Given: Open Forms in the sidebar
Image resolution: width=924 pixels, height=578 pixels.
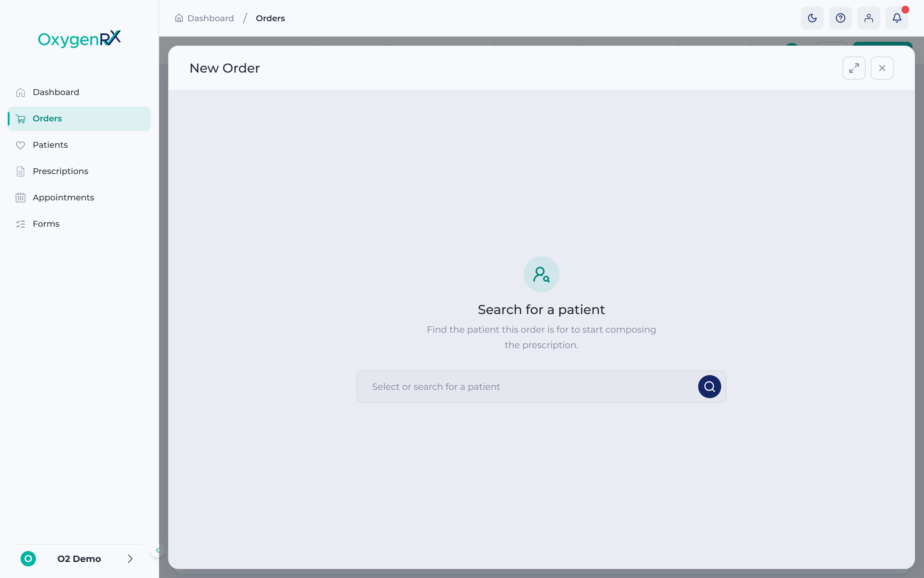Looking at the screenshot, I should coord(79,224).
